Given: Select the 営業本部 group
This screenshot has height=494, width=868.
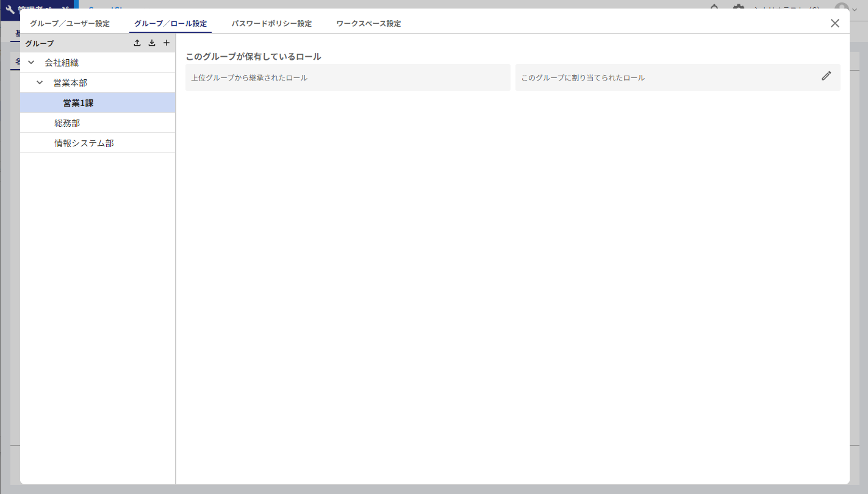Looking at the screenshot, I should tap(70, 82).
